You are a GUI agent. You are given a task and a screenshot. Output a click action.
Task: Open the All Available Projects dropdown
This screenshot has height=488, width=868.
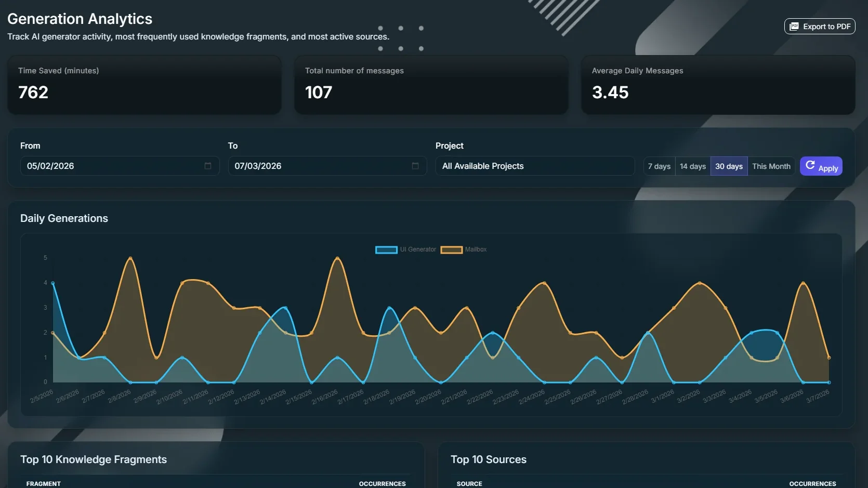click(535, 166)
